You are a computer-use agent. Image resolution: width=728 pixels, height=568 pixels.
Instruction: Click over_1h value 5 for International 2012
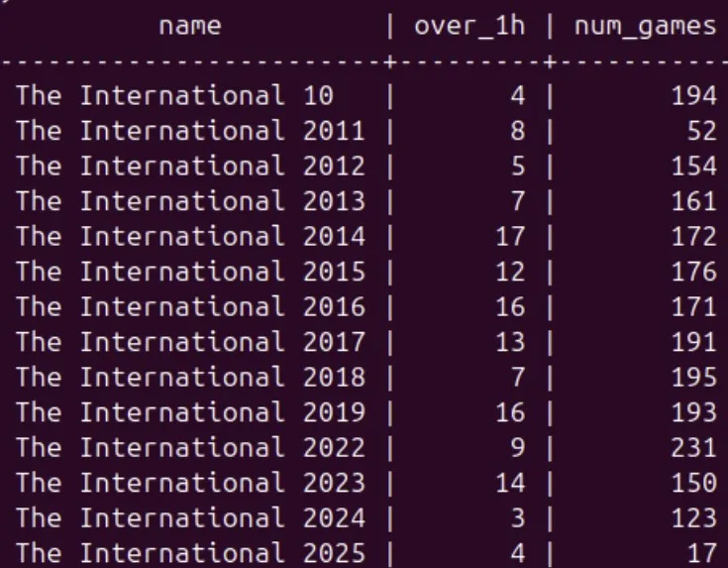pyautogui.click(x=518, y=167)
